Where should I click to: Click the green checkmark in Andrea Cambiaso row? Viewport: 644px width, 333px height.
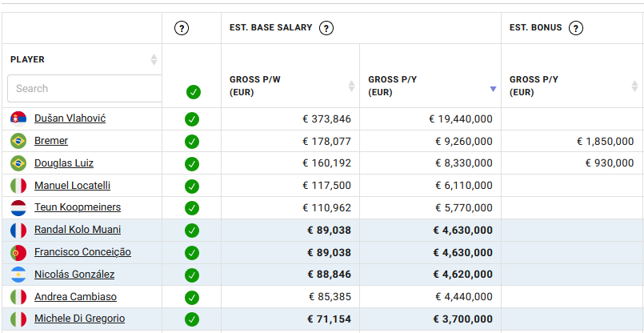[x=192, y=297]
